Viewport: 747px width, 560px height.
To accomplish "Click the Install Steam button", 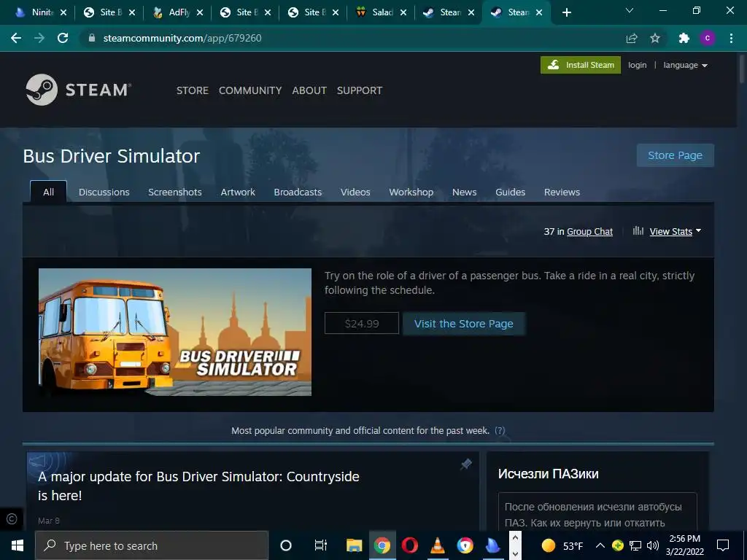I will (x=580, y=65).
